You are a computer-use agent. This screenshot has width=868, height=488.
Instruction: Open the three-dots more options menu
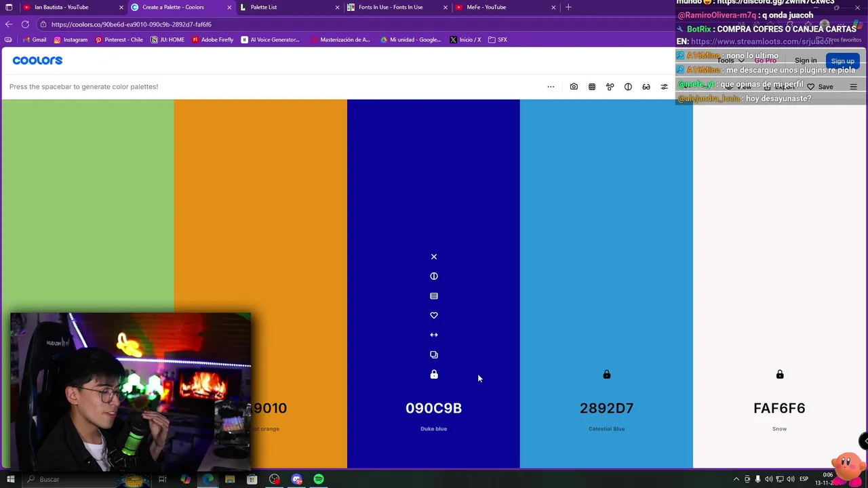[551, 87]
